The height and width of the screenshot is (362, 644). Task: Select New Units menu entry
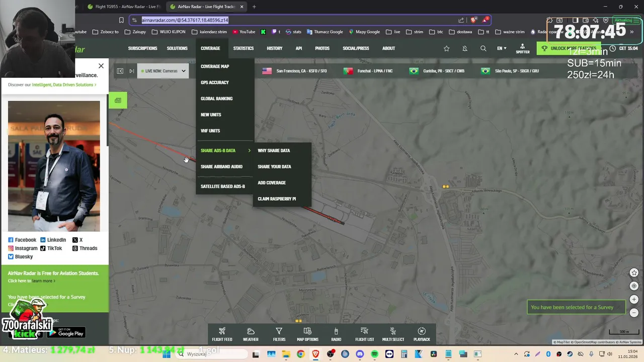coord(211,115)
